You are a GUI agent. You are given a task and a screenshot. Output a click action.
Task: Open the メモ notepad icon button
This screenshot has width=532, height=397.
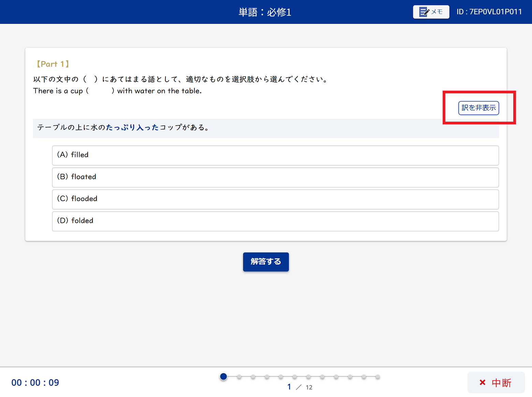pos(431,12)
